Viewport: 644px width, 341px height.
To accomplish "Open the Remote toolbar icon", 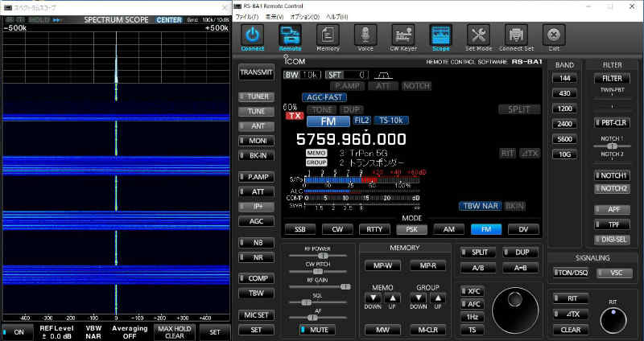I will click(x=290, y=35).
